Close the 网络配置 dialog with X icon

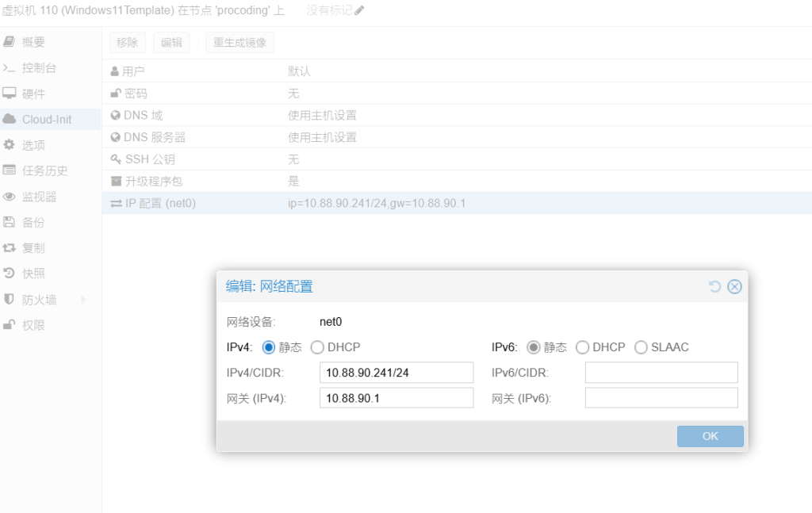point(734,286)
